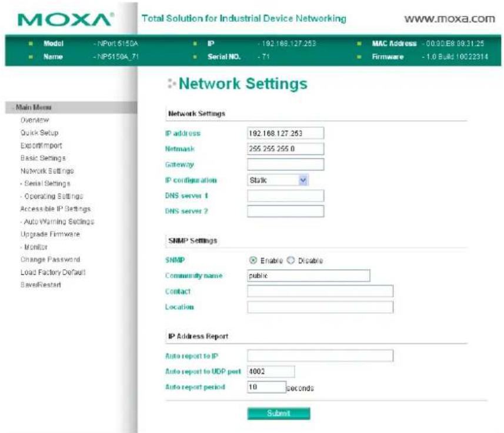This screenshot has width=504, height=433.
Task: Submit the network settings form
Action: (279, 414)
